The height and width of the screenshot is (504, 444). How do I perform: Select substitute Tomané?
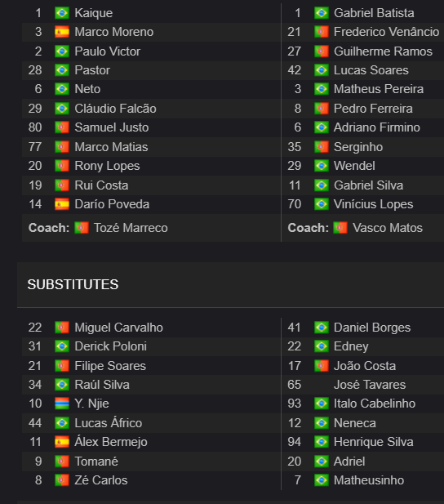coord(96,462)
